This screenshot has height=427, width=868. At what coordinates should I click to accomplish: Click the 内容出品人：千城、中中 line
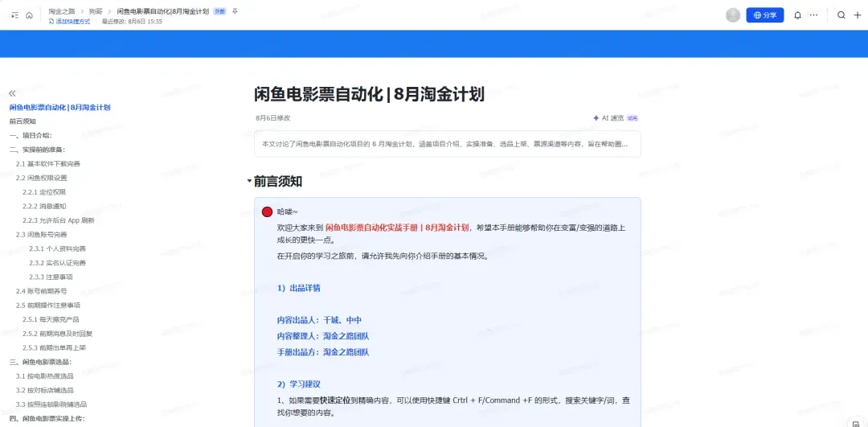tap(319, 319)
